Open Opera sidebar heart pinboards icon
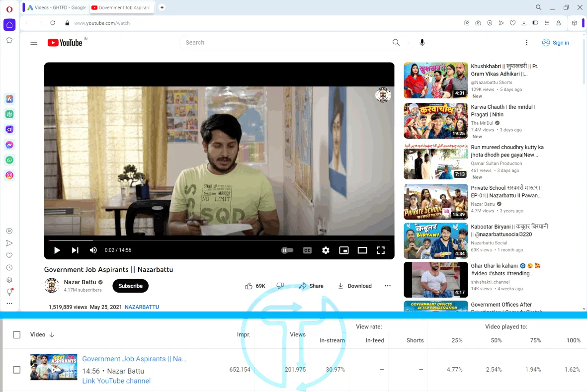 [x=9, y=255]
